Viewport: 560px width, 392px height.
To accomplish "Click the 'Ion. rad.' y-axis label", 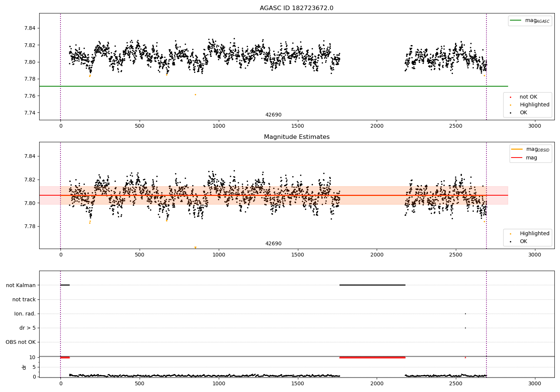I will 25,314.
